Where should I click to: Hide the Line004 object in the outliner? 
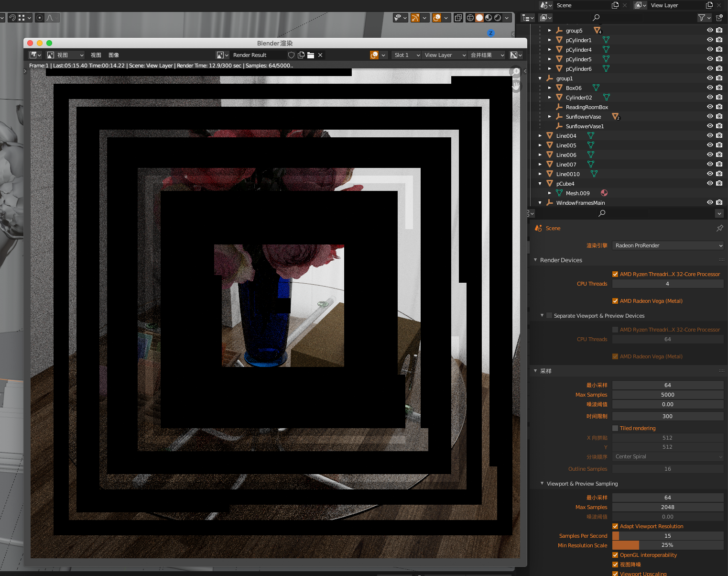[709, 135]
